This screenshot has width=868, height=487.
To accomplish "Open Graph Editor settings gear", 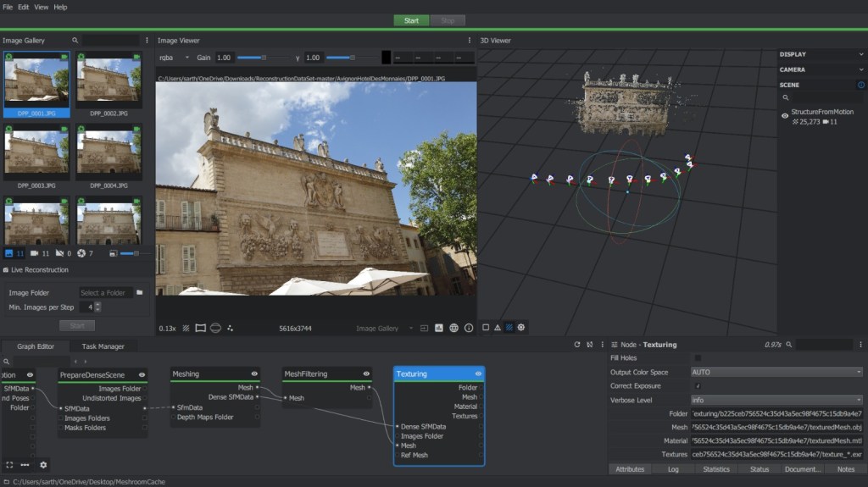I will [x=43, y=465].
